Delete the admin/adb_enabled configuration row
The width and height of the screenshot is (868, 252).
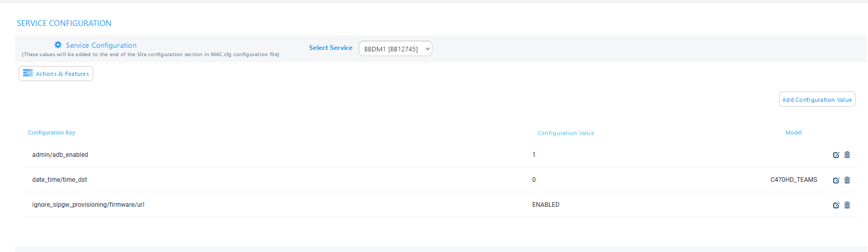click(847, 155)
